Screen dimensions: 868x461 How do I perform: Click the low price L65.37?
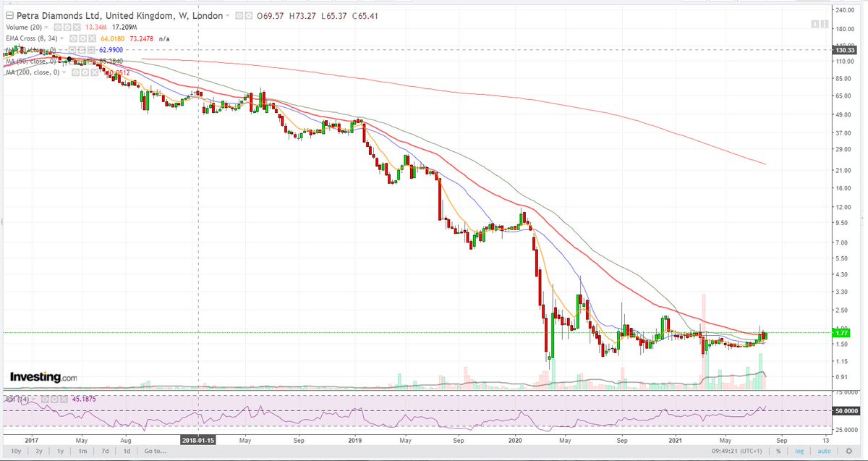pyautogui.click(x=333, y=16)
